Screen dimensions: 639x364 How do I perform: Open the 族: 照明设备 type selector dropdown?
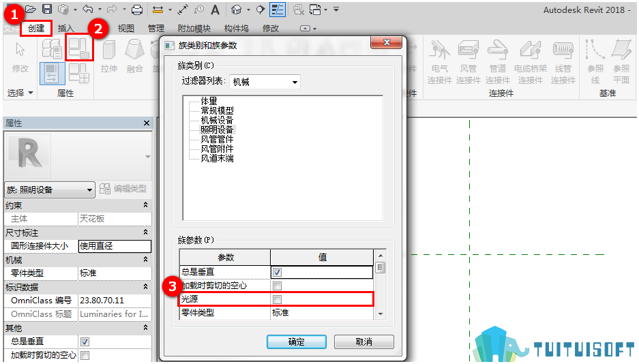(x=50, y=189)
